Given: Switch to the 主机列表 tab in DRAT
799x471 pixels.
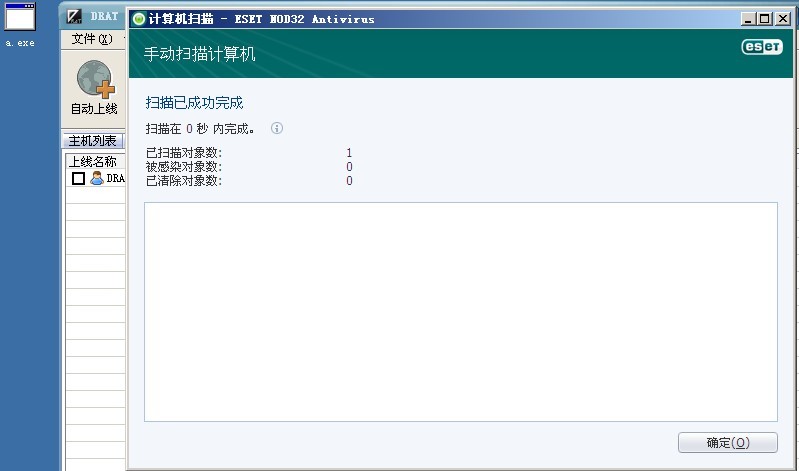Looking at the screenshot, I should tap(92, 140).
